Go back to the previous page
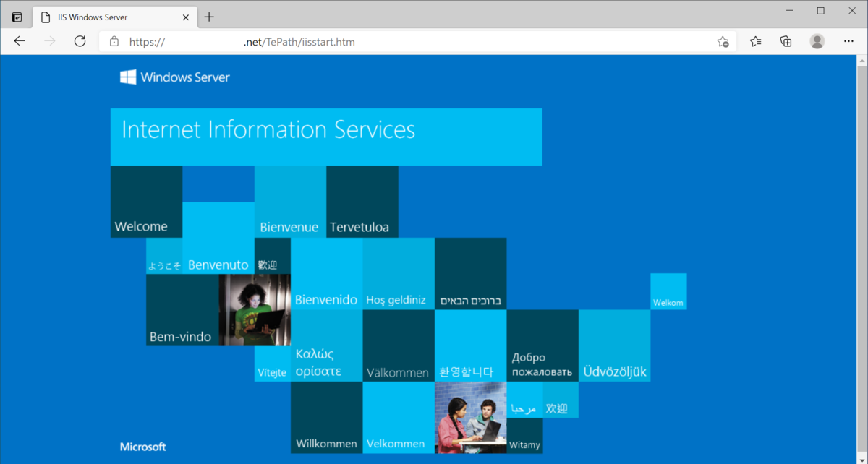 pos(20,41)
